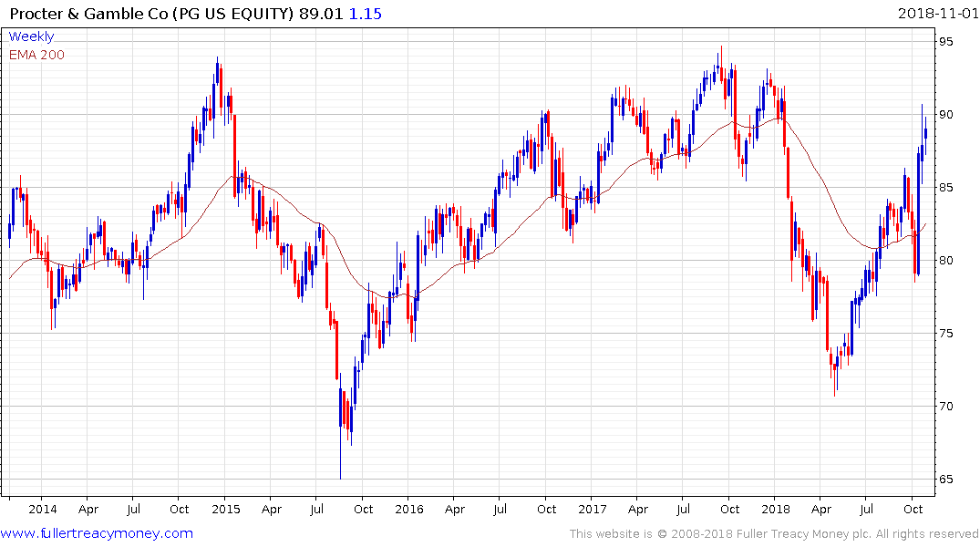This screenshot has width=980, height=547.
Task: Click the 2014 year label on time axis
Action: (x=43, y=510)
